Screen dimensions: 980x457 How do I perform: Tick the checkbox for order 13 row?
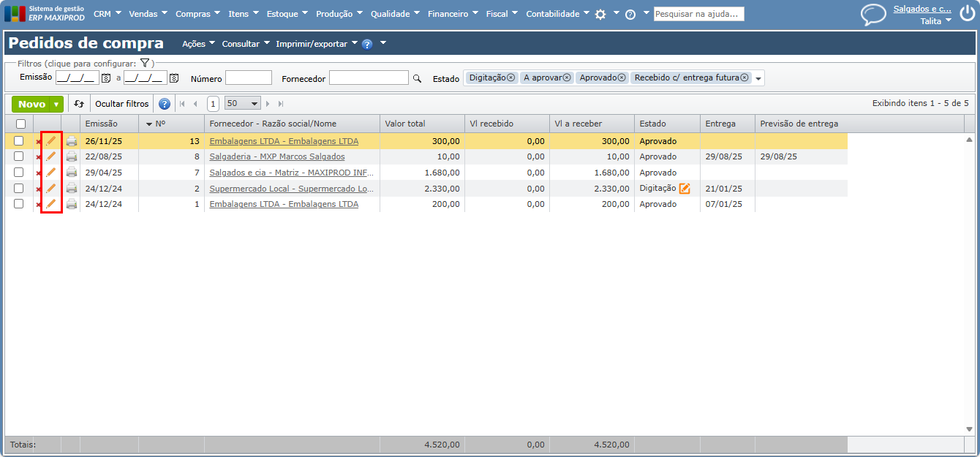[19, 141]
